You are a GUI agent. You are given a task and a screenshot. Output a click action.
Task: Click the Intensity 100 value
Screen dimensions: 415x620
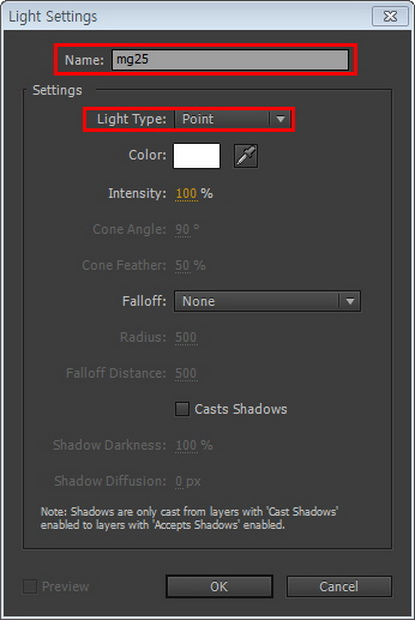point(187,193)
